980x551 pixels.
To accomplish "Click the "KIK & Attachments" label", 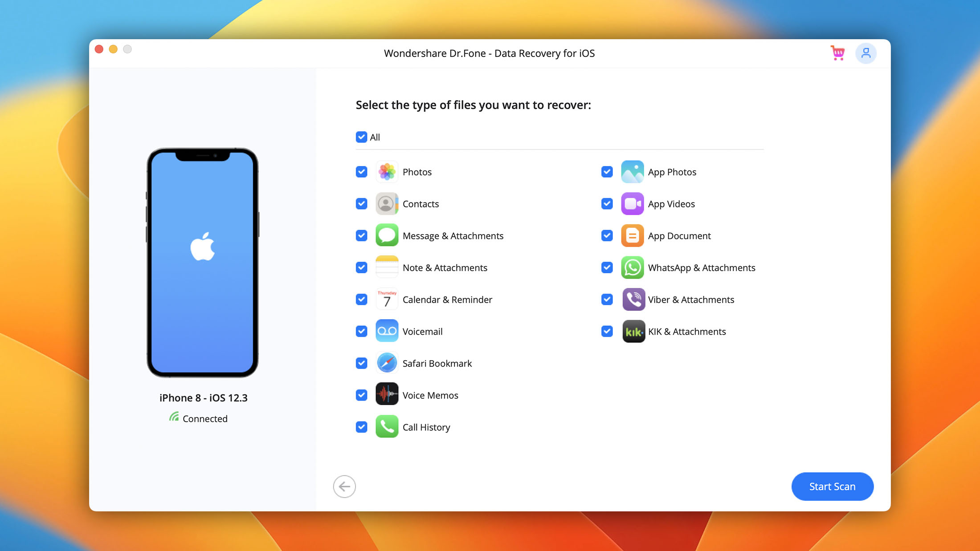I will [687, 332].
